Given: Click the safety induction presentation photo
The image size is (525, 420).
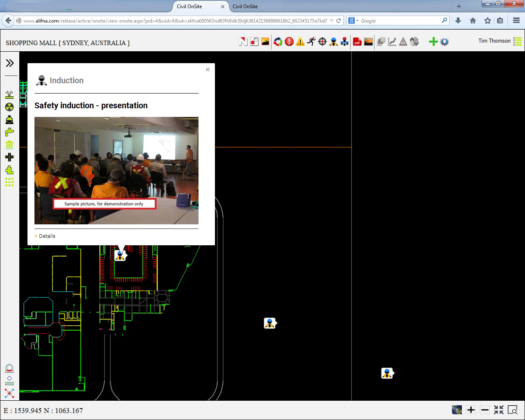Looking at the screenshot, I should 116,170.
